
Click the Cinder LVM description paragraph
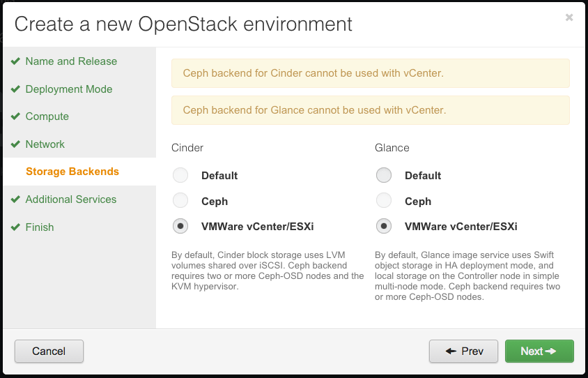point(268,271)
